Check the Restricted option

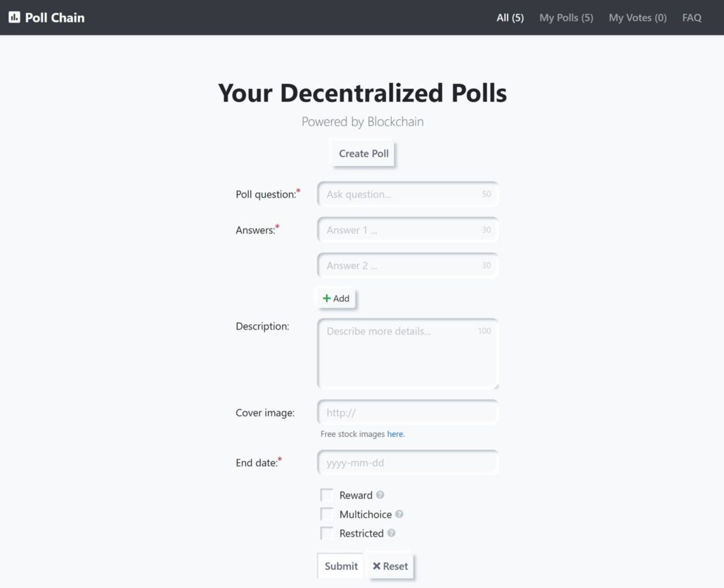click(x=327, y=533)
